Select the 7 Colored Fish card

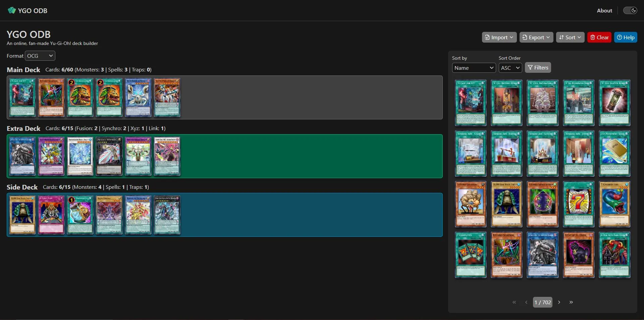(x=614, y=204)
